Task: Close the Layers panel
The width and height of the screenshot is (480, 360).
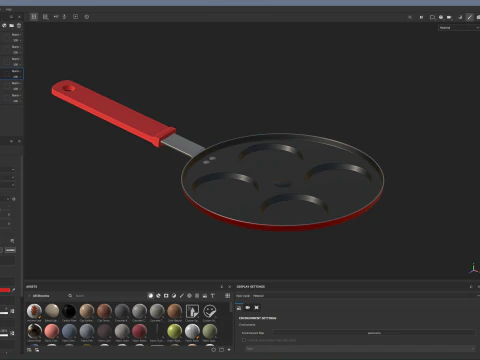Action: pos(19,17)
